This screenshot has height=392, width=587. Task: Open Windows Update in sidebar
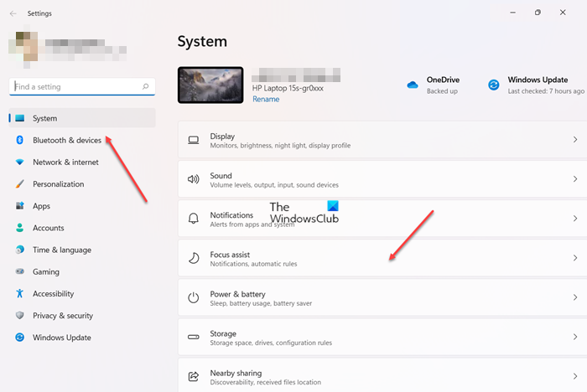82,338
